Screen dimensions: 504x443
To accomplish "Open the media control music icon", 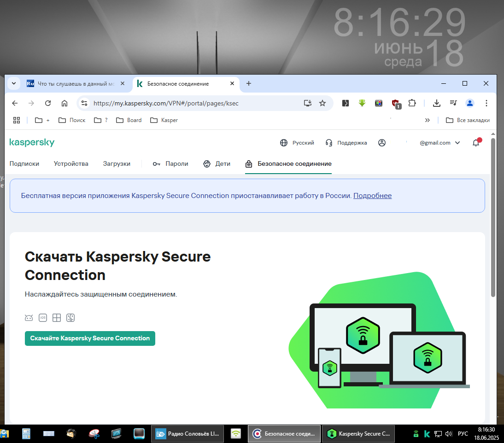I will click(453, 103).
